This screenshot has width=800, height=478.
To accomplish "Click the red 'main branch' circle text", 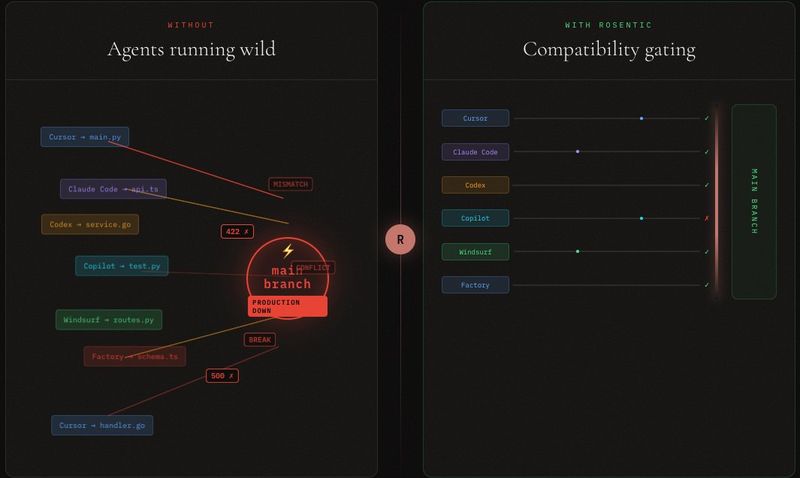I will tap(287, 278).
